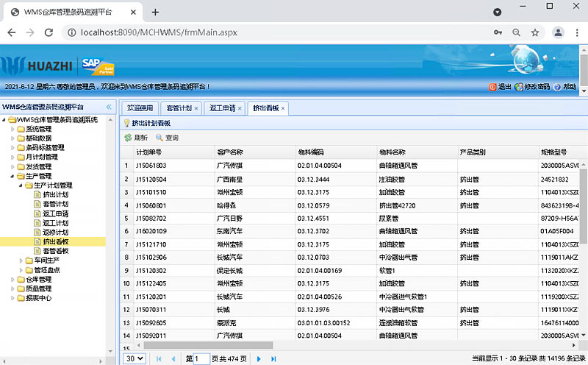Sort by the 客户名称 column header
This screenshot has height=365, width=588.
230,152
